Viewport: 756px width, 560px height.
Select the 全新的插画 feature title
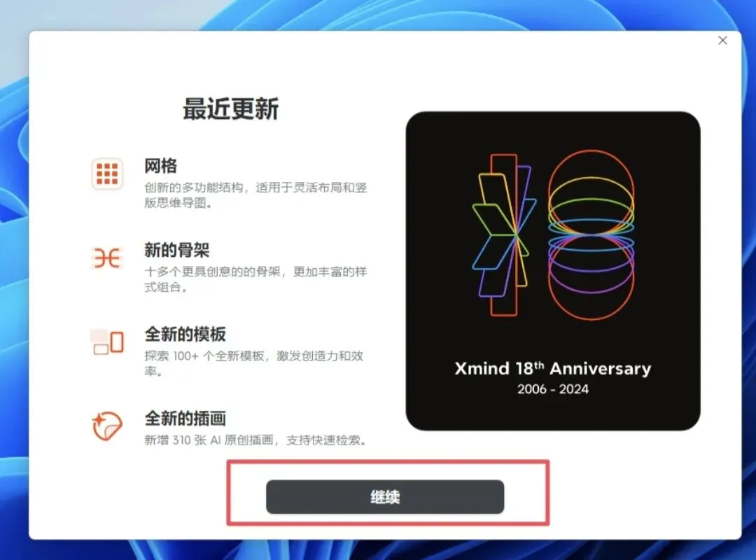pyautogui.click(x=185, y=418)
